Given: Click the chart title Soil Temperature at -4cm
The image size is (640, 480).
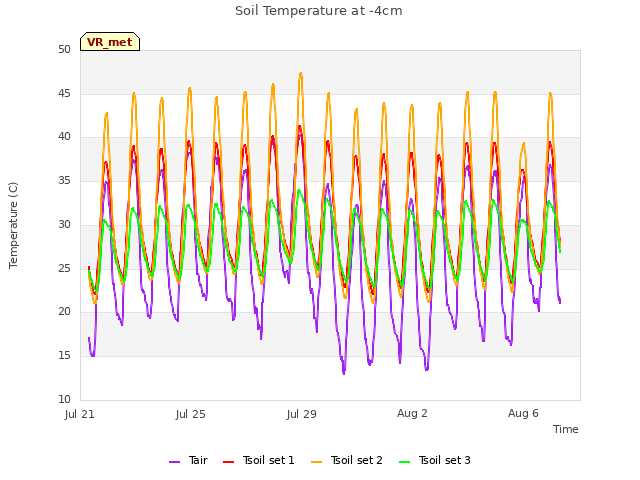Looking at the screenshot, I should [x=319, y=11].
